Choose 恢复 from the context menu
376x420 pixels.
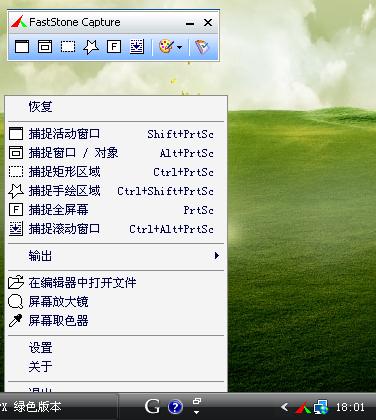click(x=116, y=107)
